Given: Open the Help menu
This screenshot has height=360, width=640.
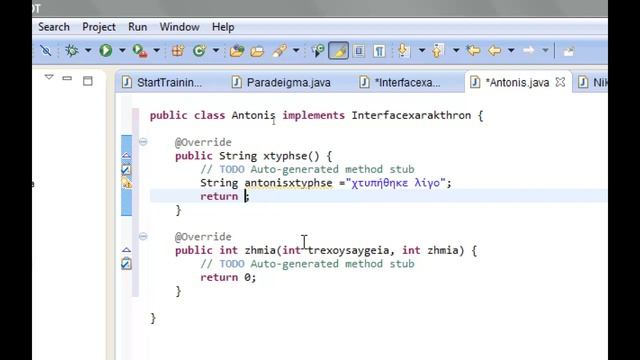Looking at the screenshot, I should 223,27.
